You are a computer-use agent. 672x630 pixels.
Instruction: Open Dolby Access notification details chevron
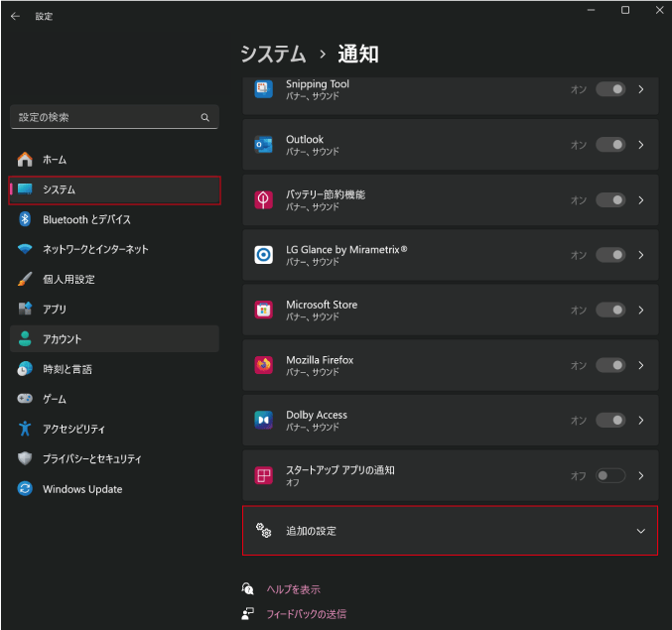tap(641, 420)
